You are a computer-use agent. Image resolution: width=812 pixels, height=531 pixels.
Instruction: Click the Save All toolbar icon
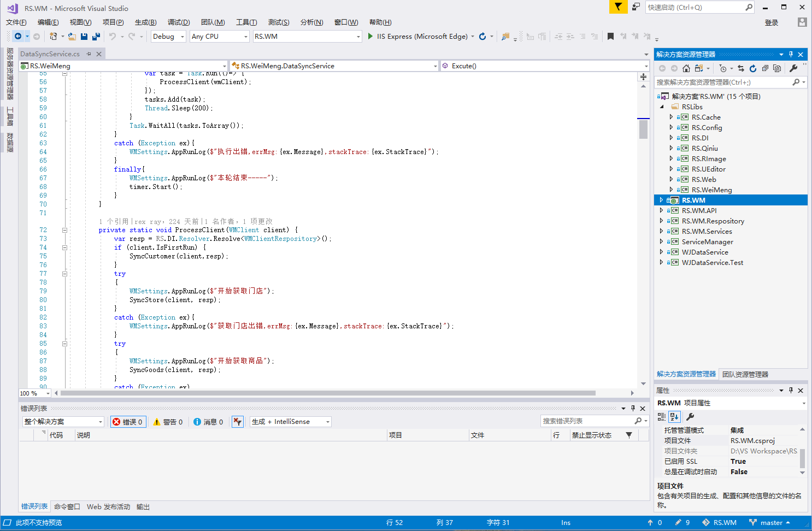tap(96, 37)
